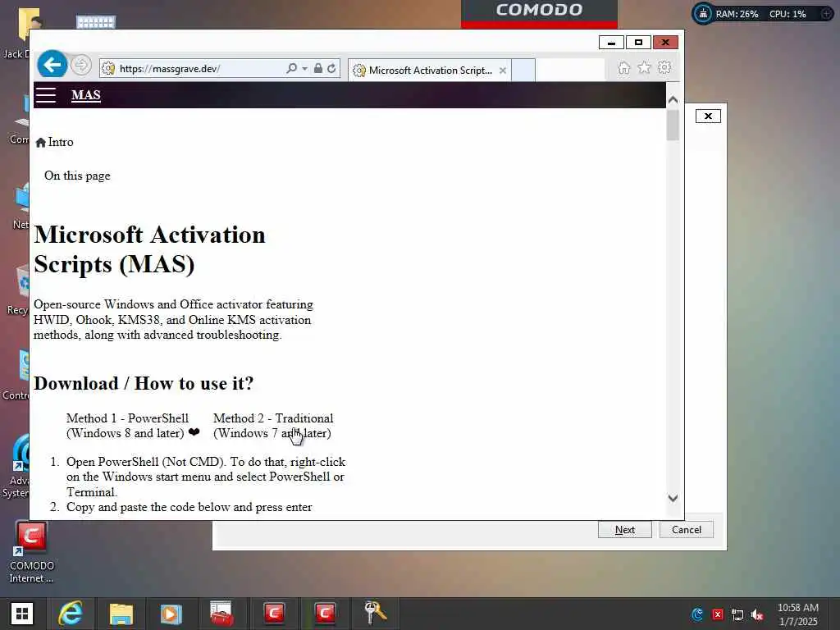Open the media player taskbar icon
Screen dimensions: 840x630
(x=171, y=614)
